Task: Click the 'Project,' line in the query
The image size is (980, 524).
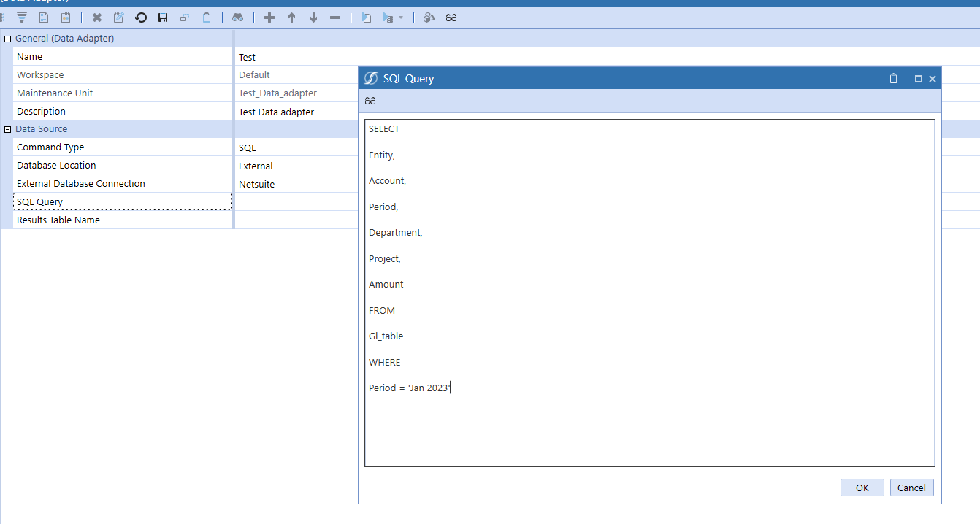Action: (x=385, y=259)
